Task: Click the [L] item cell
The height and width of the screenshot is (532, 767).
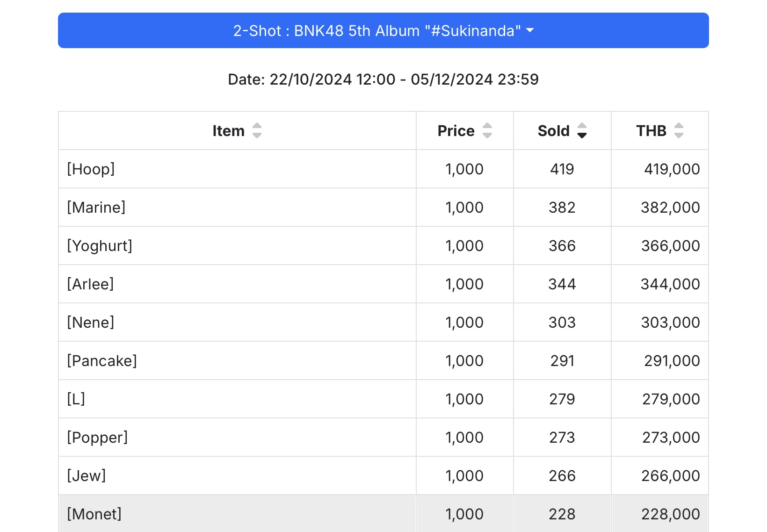Action: click(x=237, y=399)
